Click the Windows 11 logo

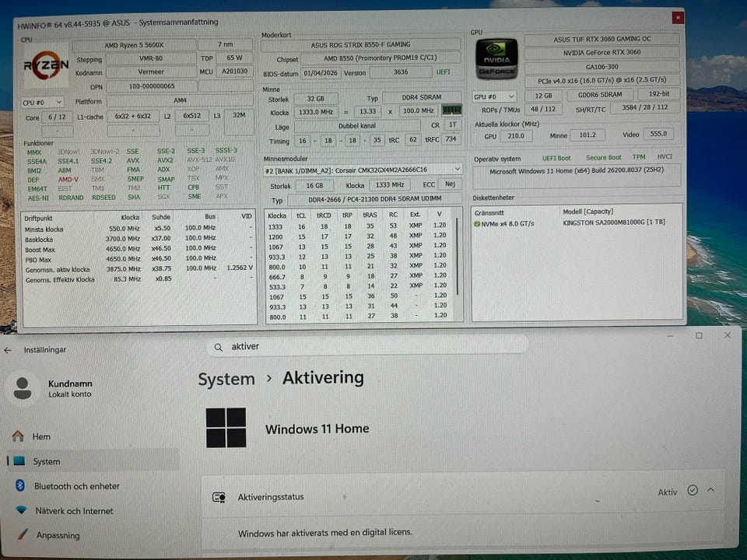(x=226, y=428)
